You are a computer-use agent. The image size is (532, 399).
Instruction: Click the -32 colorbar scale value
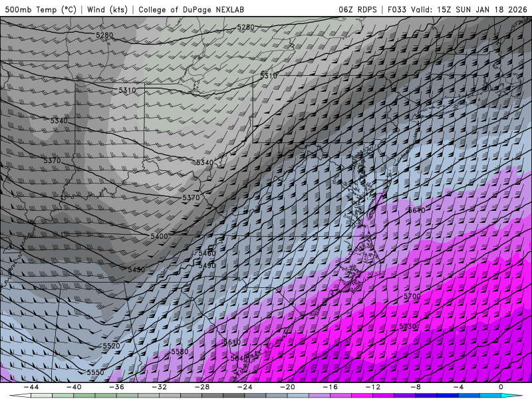tap(159, 387)
